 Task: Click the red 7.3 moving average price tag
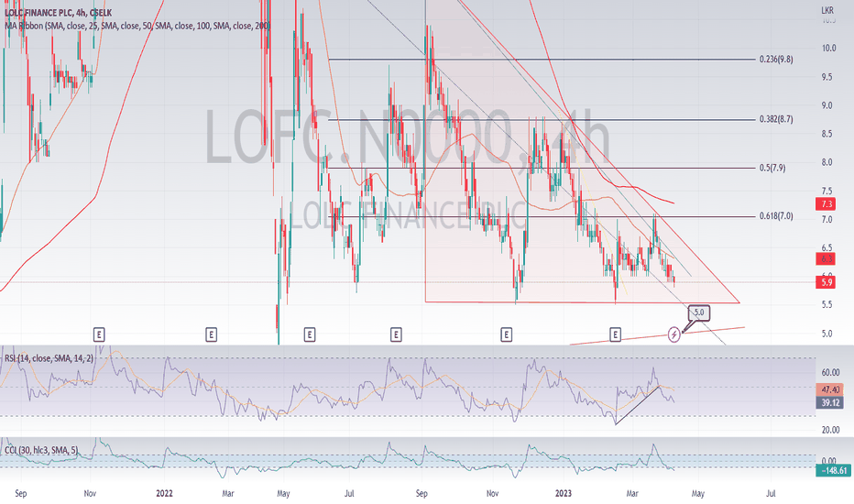(826, 203)
